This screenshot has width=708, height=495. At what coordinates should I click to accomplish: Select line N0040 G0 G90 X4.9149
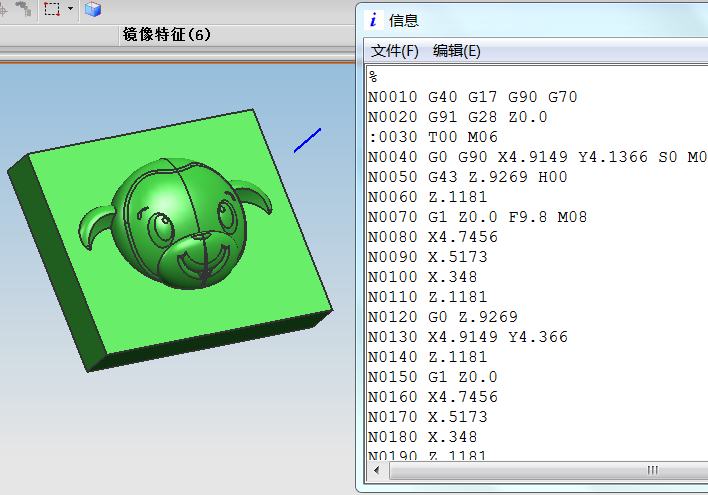tap(537, 157)
